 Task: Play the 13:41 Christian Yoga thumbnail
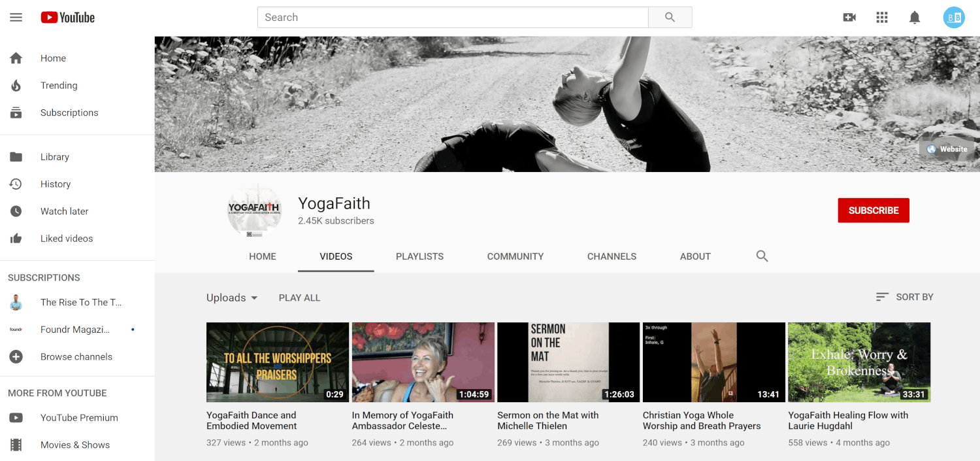(714, 362)
